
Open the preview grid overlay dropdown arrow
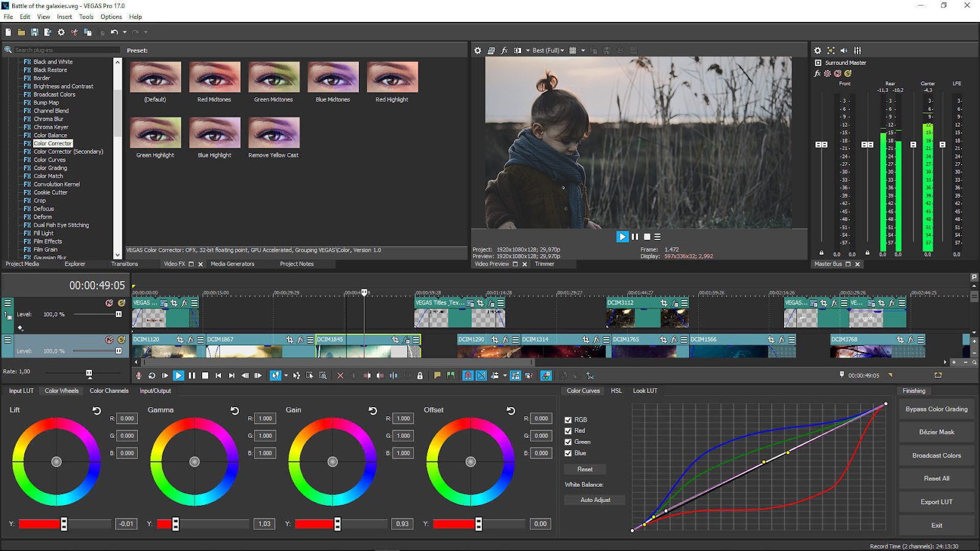[582, 50]
